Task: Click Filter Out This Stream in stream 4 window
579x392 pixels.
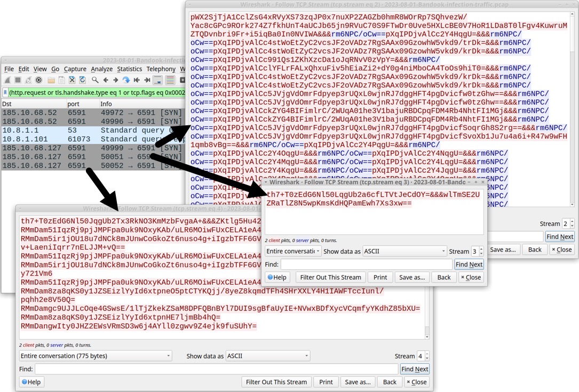Action: tap(276, 382)
